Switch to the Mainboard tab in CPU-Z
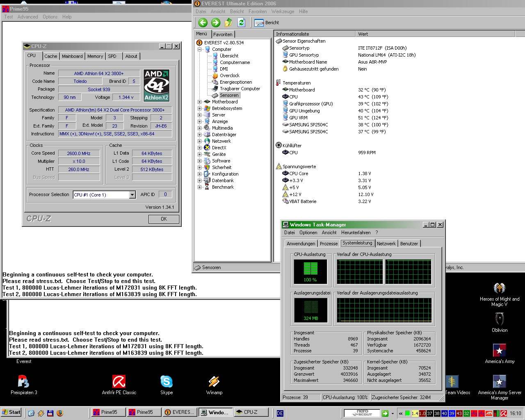This screenshot has width=525, height=420. 72,56
